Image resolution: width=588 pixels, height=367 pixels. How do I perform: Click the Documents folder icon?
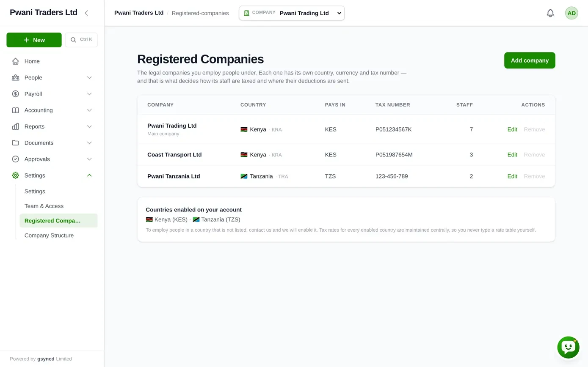click(16, 143)
